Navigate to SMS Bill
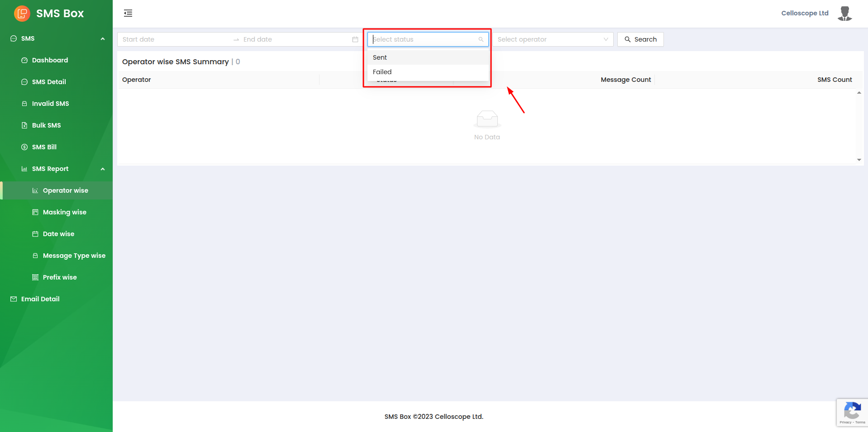Image resolution: width=868 pixels, height=432 pixels. [44, 147]
